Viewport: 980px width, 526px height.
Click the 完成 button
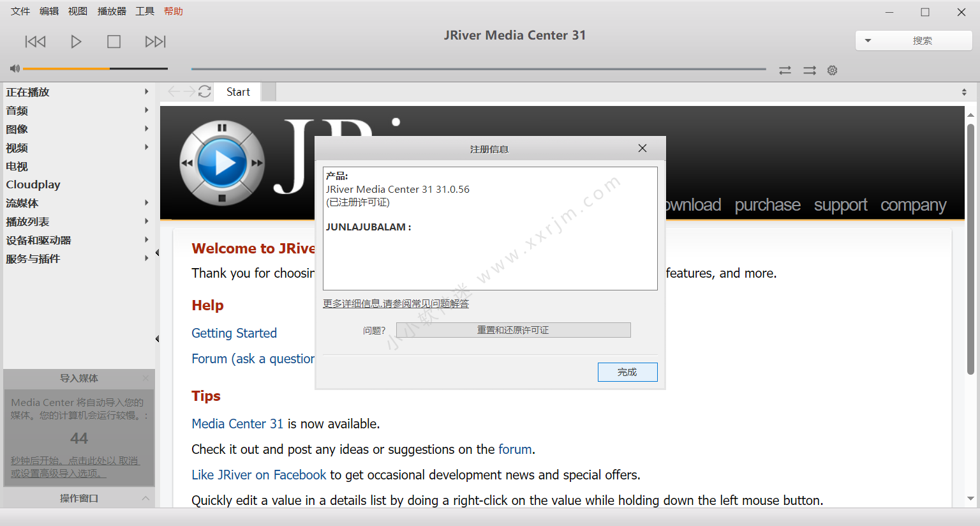[627, 372]
